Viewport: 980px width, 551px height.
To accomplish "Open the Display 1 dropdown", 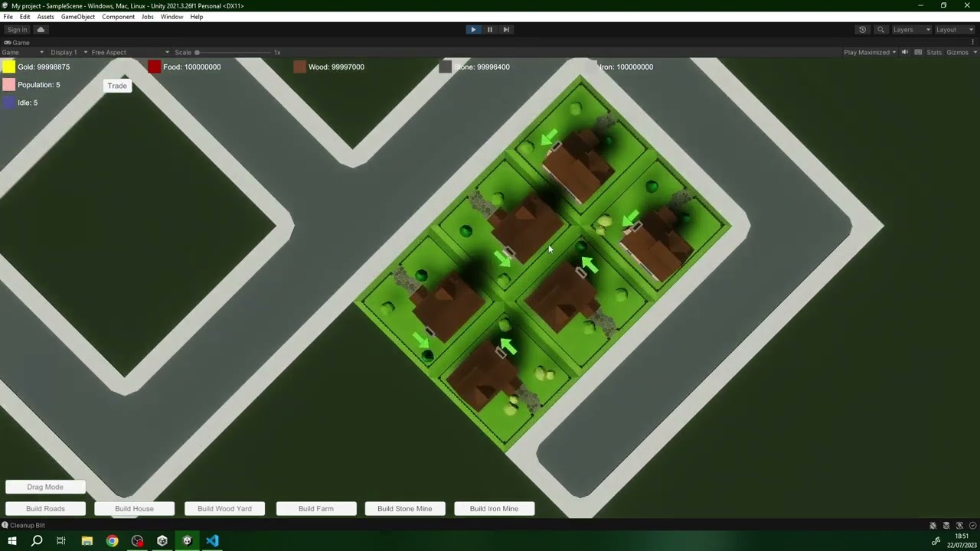I will [x=69, y=52].
